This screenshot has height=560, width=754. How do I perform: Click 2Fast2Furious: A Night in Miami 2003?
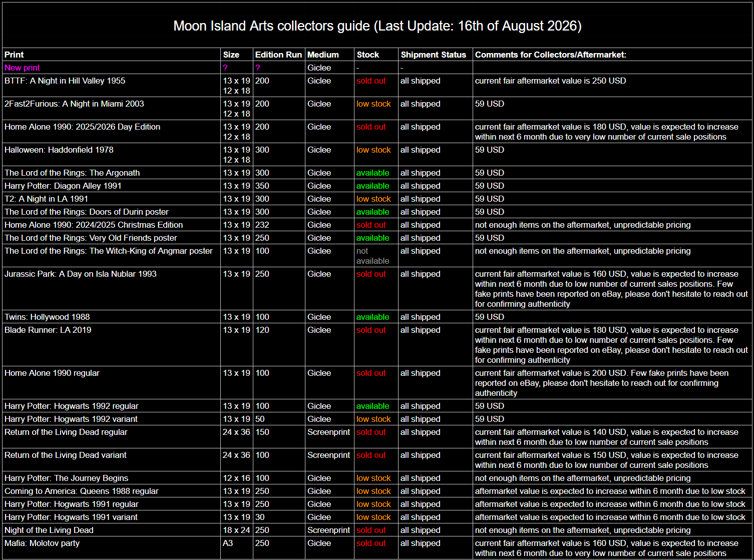click(74, 104)
